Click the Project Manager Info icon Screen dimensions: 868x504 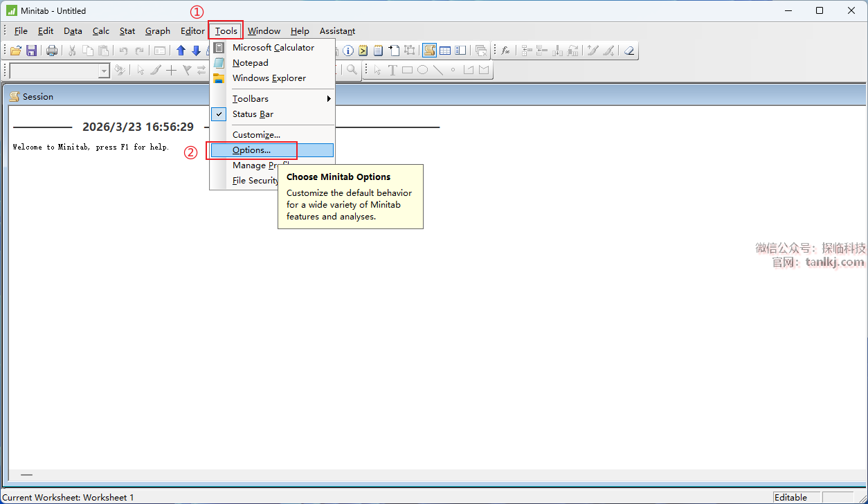point(348,51)
